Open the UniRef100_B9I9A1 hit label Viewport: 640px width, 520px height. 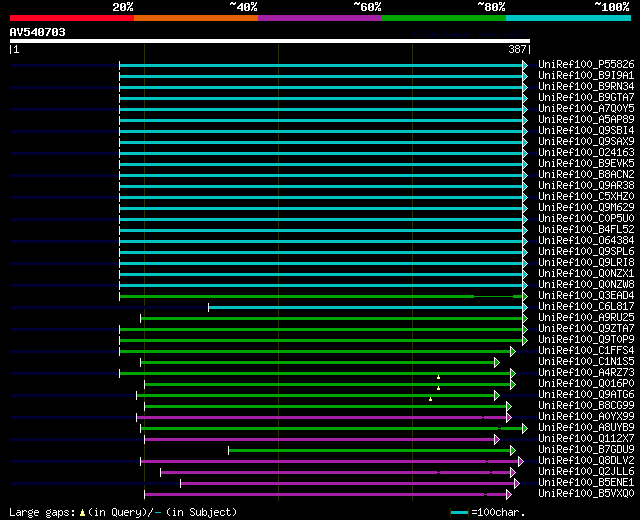pos(586,76)
